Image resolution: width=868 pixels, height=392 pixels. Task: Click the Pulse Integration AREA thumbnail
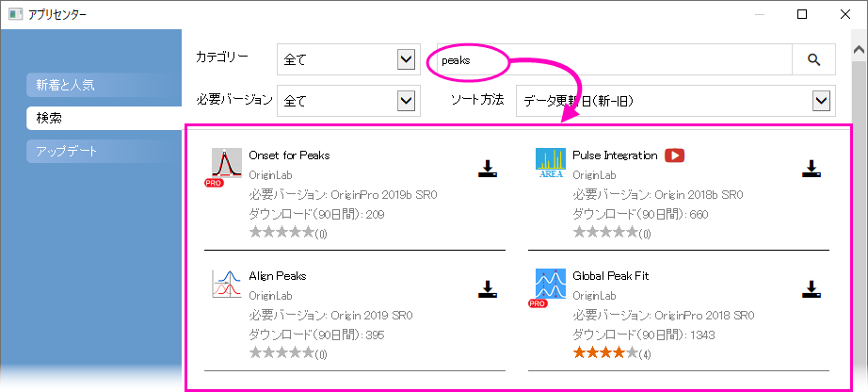[551, 163]
